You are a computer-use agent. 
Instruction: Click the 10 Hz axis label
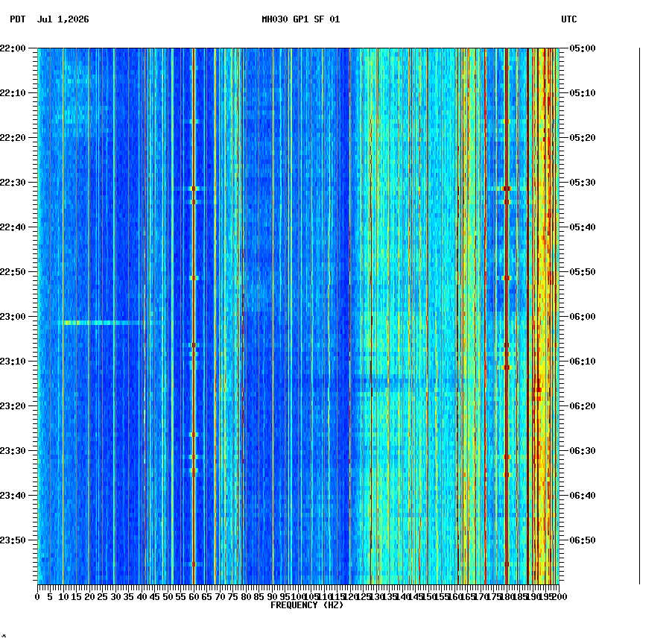point(63,597)
